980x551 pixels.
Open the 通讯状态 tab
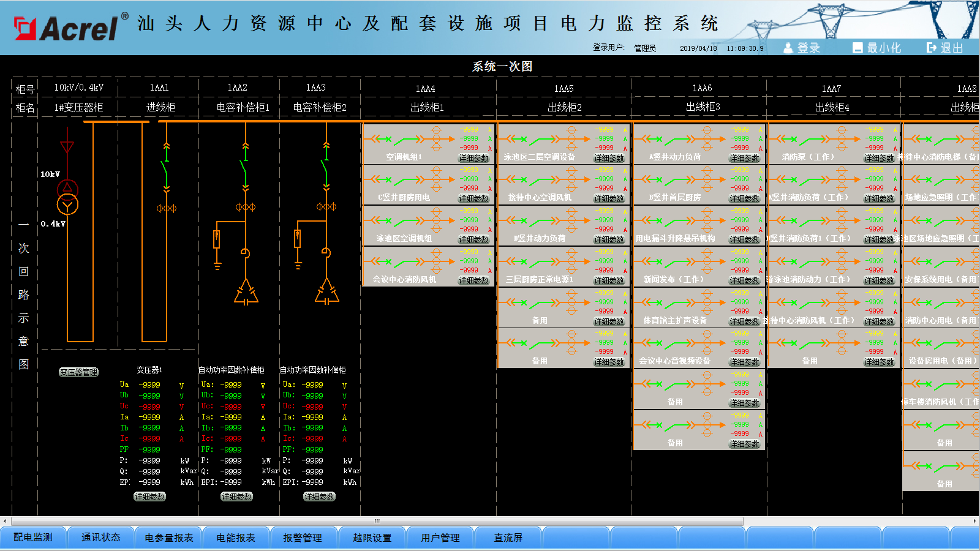click(x=101, y=538)
